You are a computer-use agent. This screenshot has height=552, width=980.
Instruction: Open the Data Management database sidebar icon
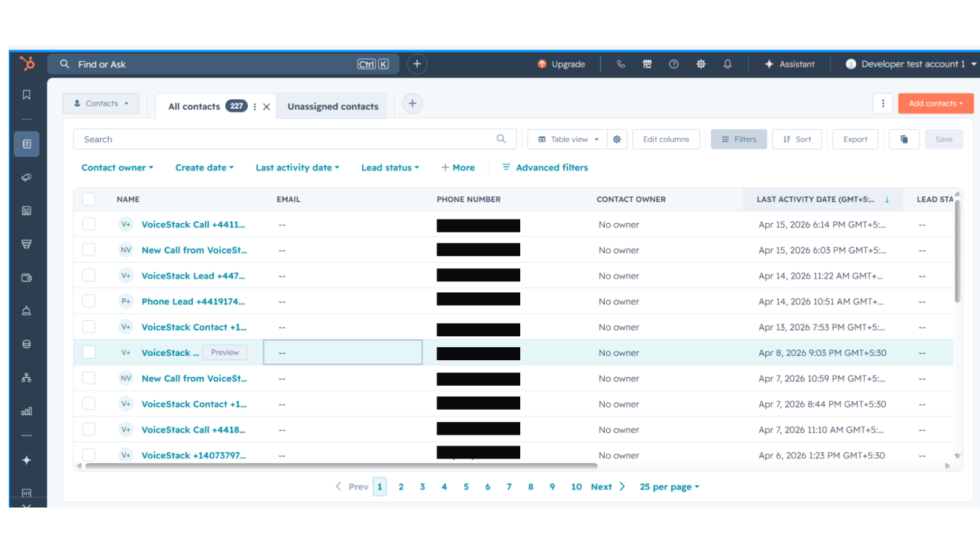pyautogui.click(x=27, y=344)
